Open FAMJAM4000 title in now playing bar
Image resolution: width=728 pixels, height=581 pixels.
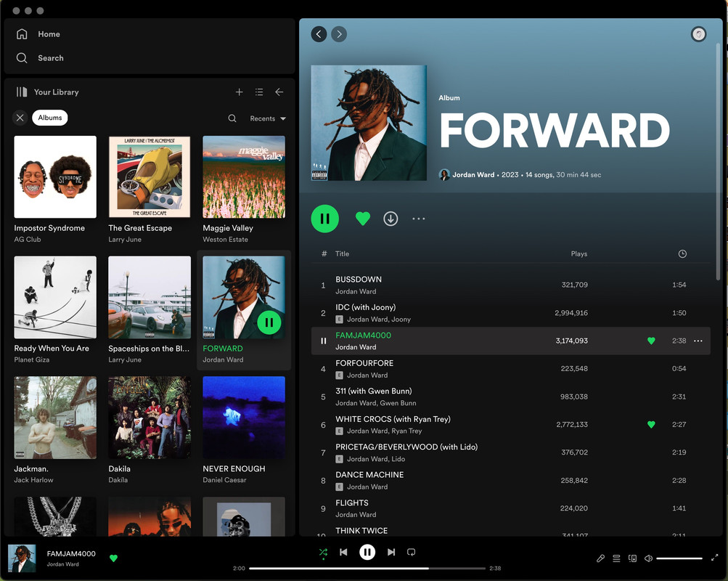tap(71, 553)
